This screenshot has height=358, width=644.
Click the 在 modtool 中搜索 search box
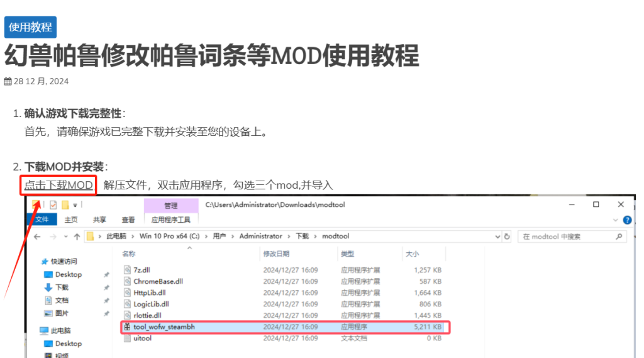tap(572, 237)
